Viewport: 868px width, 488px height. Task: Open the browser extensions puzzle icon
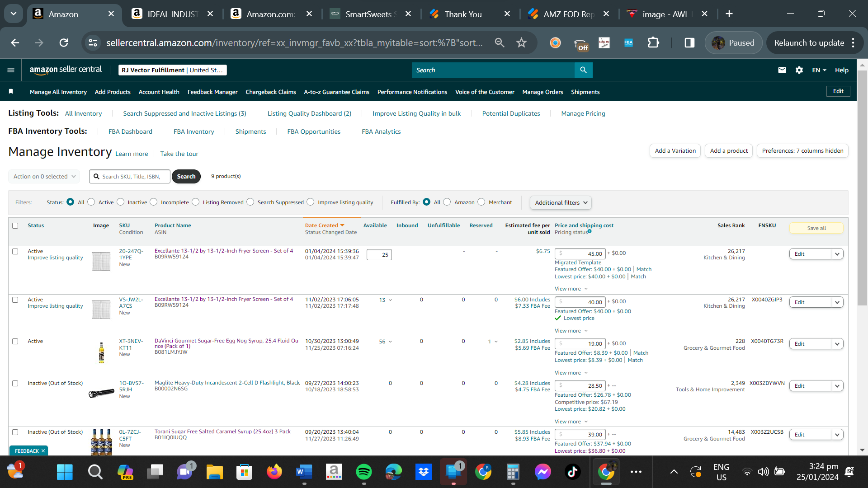[x=653, y=43]
